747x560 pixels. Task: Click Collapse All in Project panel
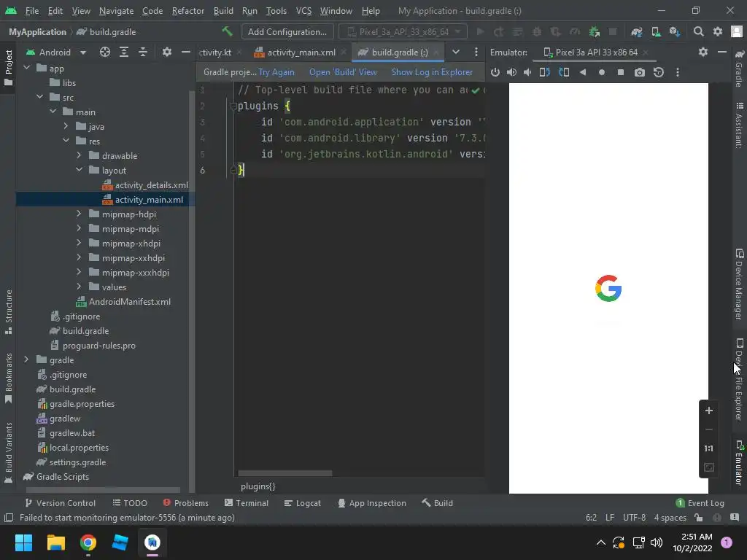(143, 52)
